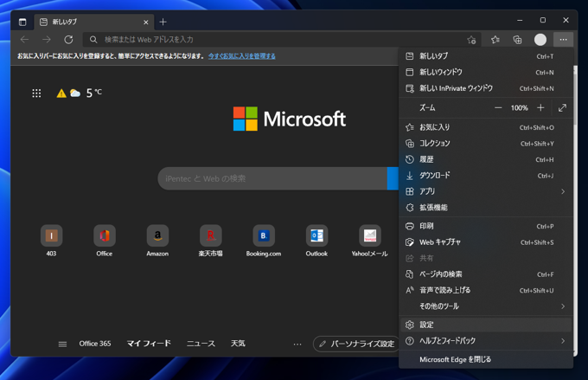Open お気に入り from the menu
The width and height of the screenshot is (588, 380).
click(x=486, y=127)
